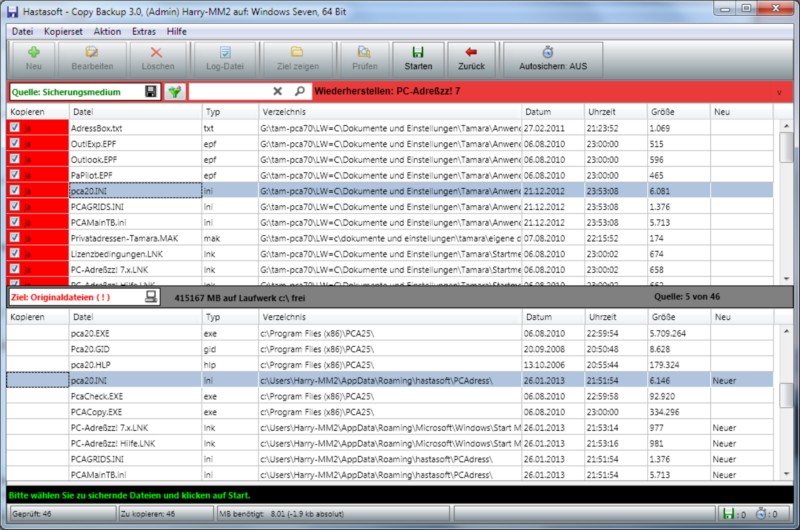Click the floppy disk icon beside Quelle
800x530 pixels.
click(151, 92)
